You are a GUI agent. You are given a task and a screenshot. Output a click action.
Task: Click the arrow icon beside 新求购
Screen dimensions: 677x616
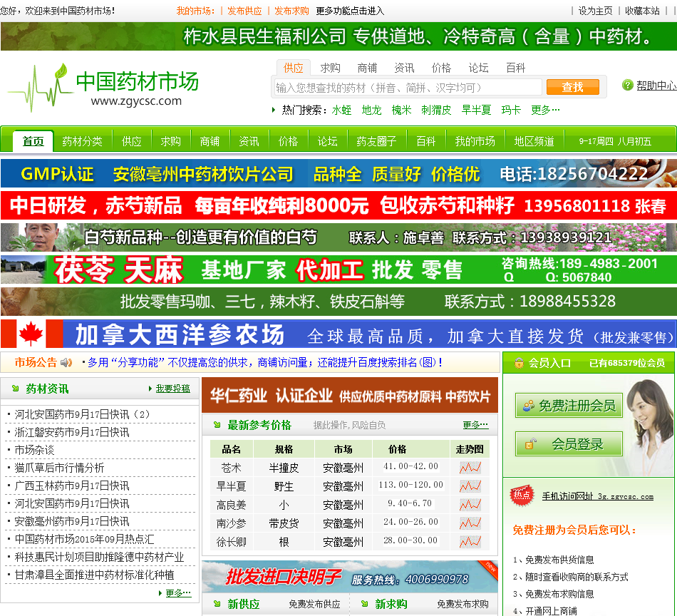click(365, 603)
